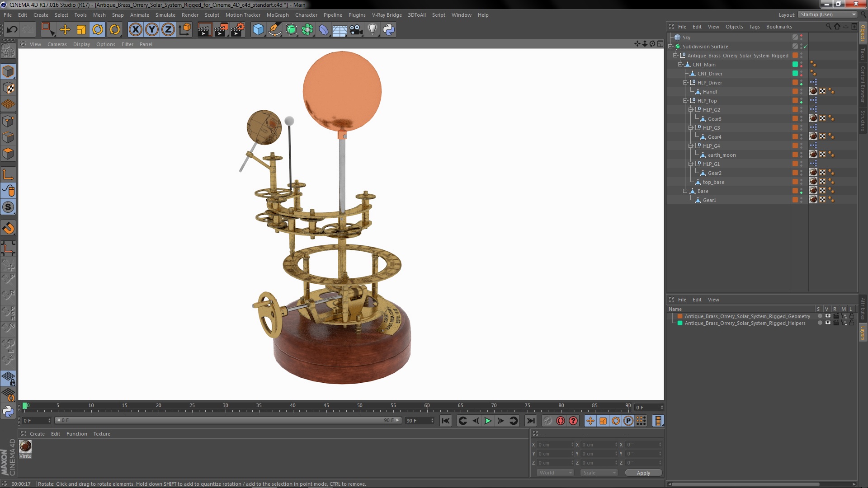Click the Light object icon
The image size is (868, 488).
[x=372, y=30]
